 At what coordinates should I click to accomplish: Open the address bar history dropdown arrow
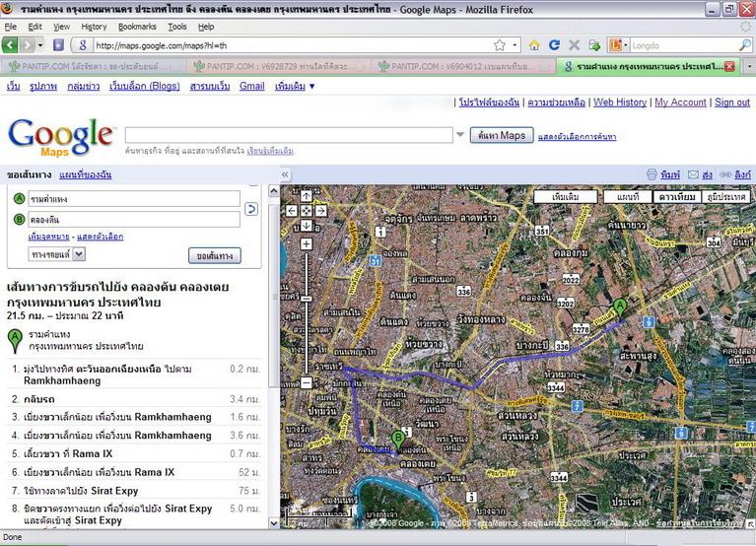[x=515, y=45]
